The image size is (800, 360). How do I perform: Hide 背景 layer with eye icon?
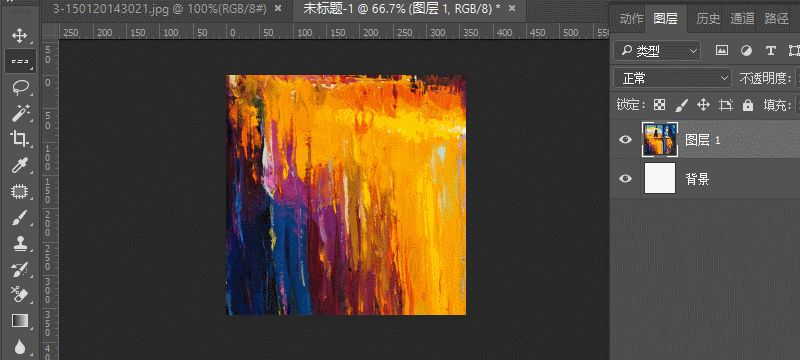point(625,178)
